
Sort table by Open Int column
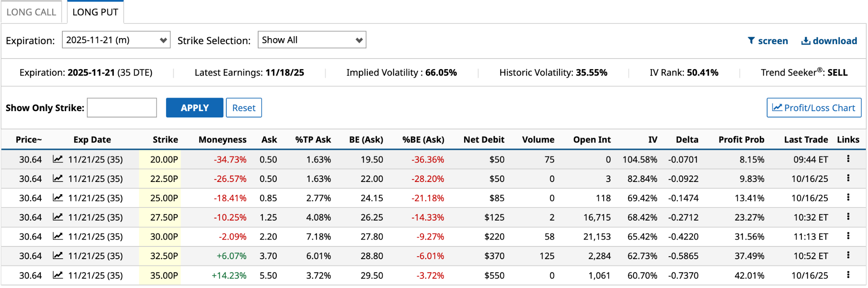(592, 140)
